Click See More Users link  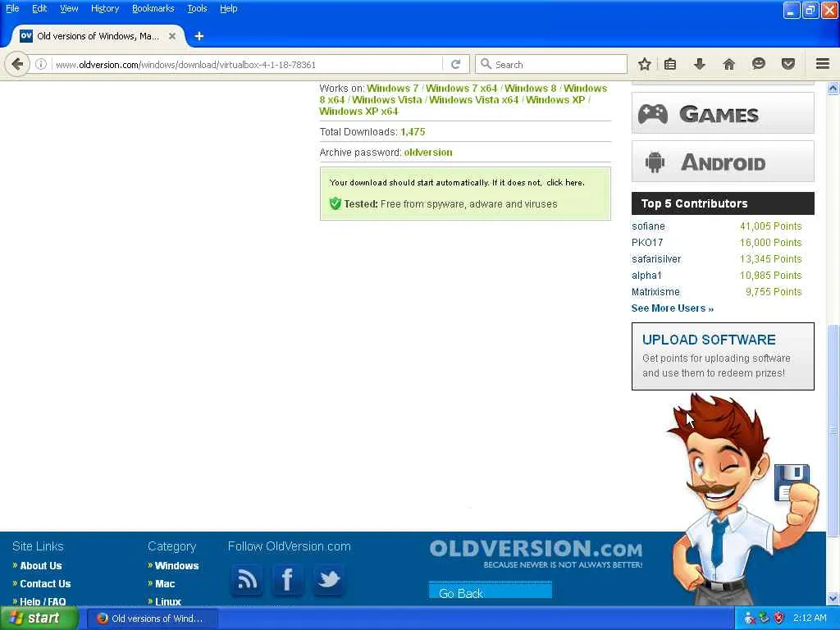click(x=673, y=308)
